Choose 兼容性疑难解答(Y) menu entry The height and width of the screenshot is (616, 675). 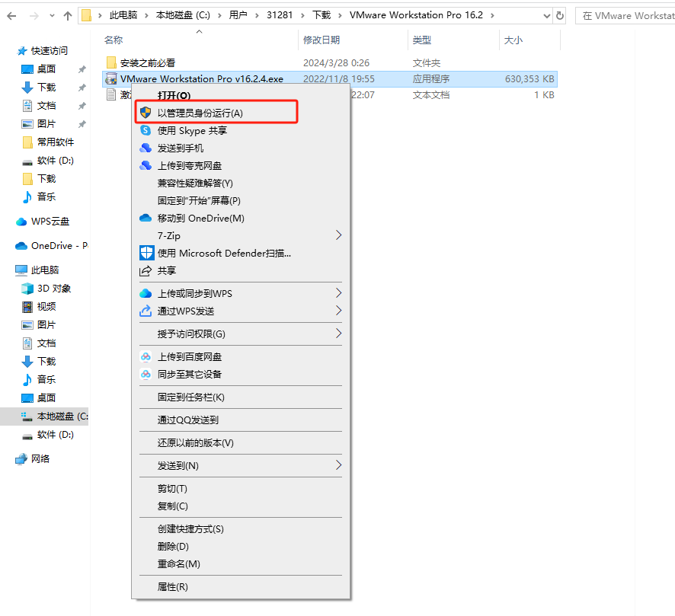(195, 184)
